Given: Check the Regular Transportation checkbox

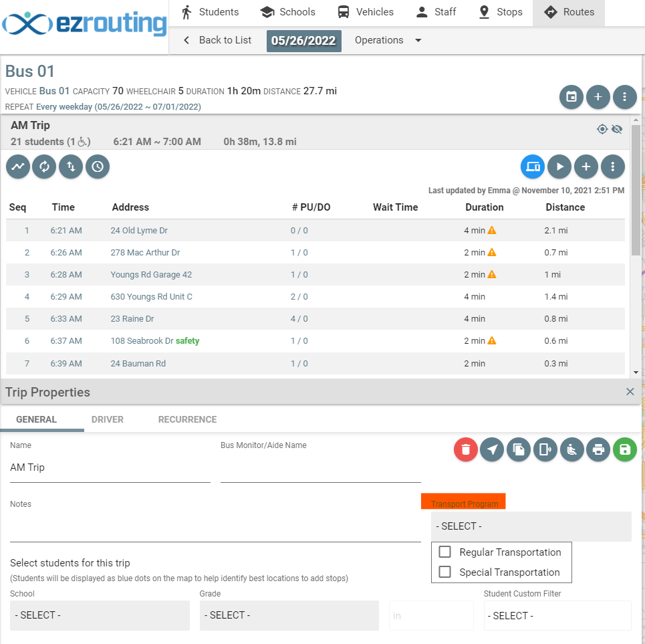Looking at the screenshot, I should (444, 552).
